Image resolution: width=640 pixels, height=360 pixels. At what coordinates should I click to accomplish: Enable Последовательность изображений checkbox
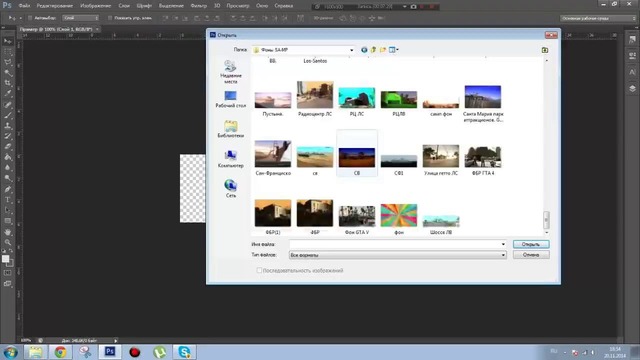click(259, 270)
